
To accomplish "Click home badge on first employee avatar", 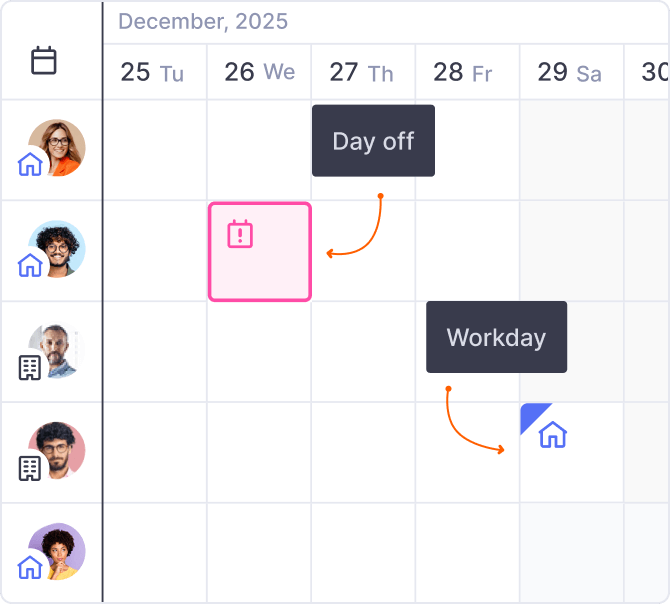I will coord(30,164).
